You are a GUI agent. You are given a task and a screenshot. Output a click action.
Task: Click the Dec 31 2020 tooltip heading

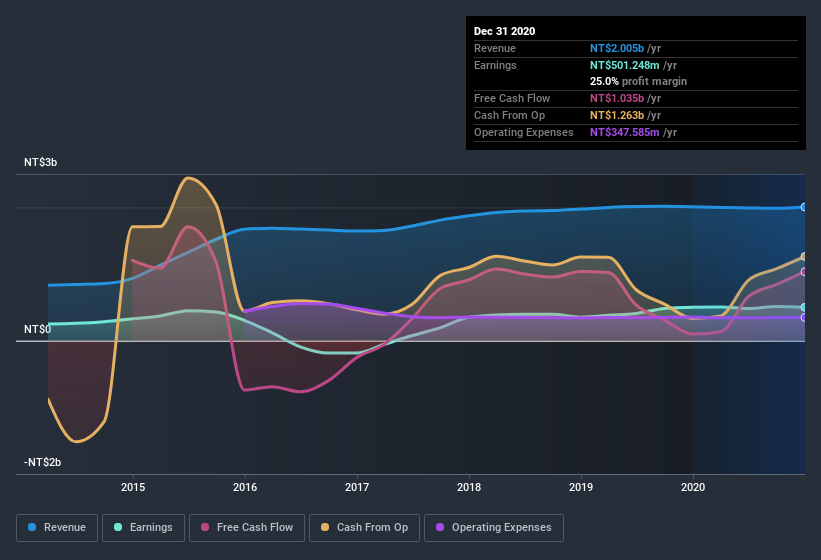pyautogui.click(x=504, y=31)
